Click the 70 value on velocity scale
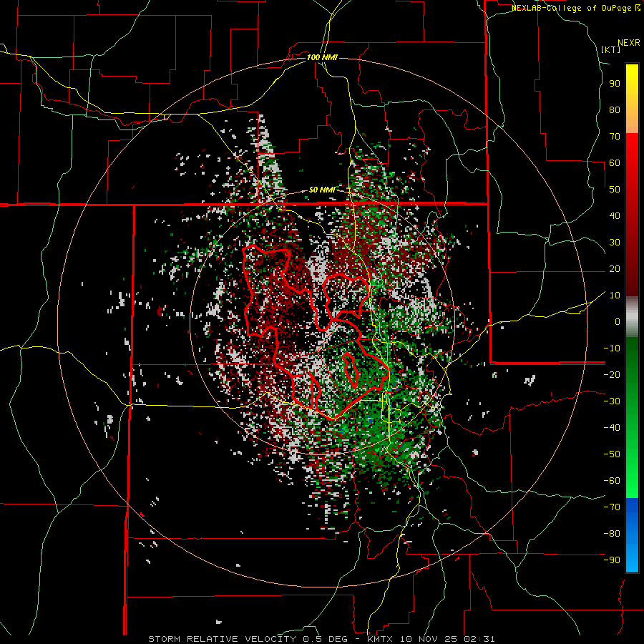644x644 pixels. coord(615,137)
